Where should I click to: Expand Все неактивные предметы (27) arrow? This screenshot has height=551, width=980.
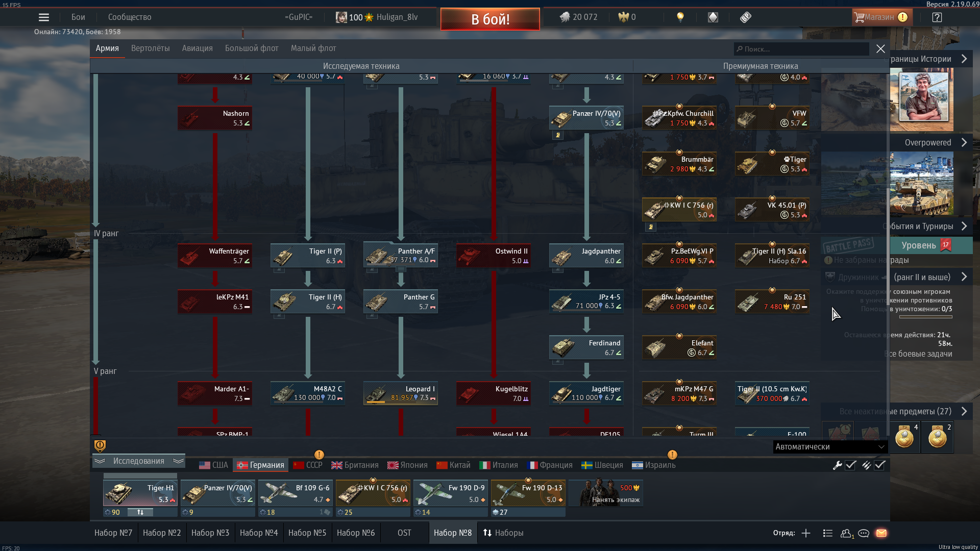click(x=964, y=412)
